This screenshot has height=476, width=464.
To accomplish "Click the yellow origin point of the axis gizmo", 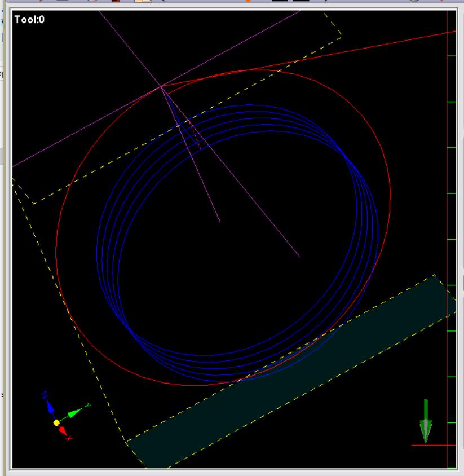I will 56,422.
